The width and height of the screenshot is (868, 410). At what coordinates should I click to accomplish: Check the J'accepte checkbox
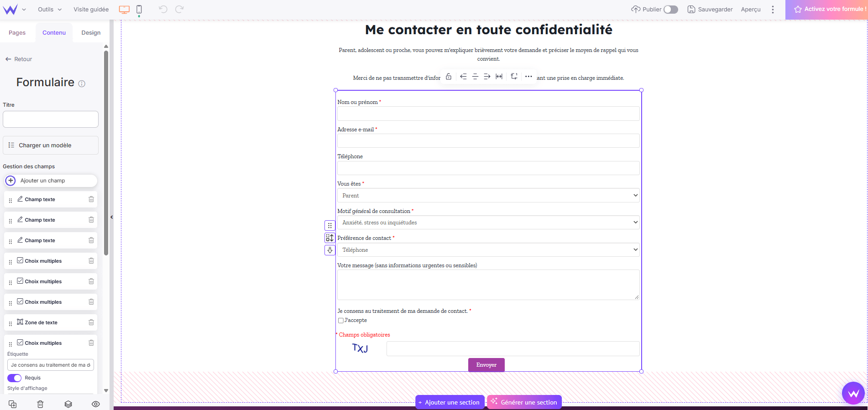(x=341, y=321)
